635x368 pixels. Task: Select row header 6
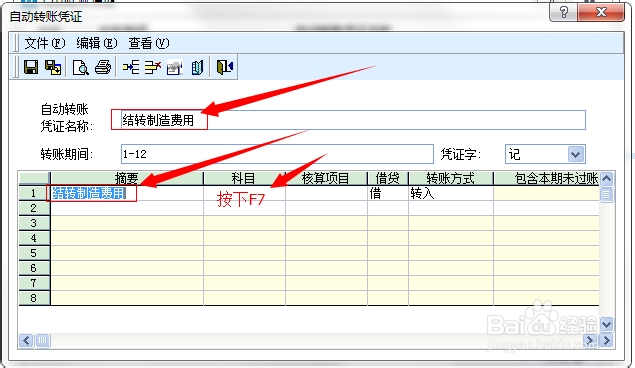coord(34,268)
